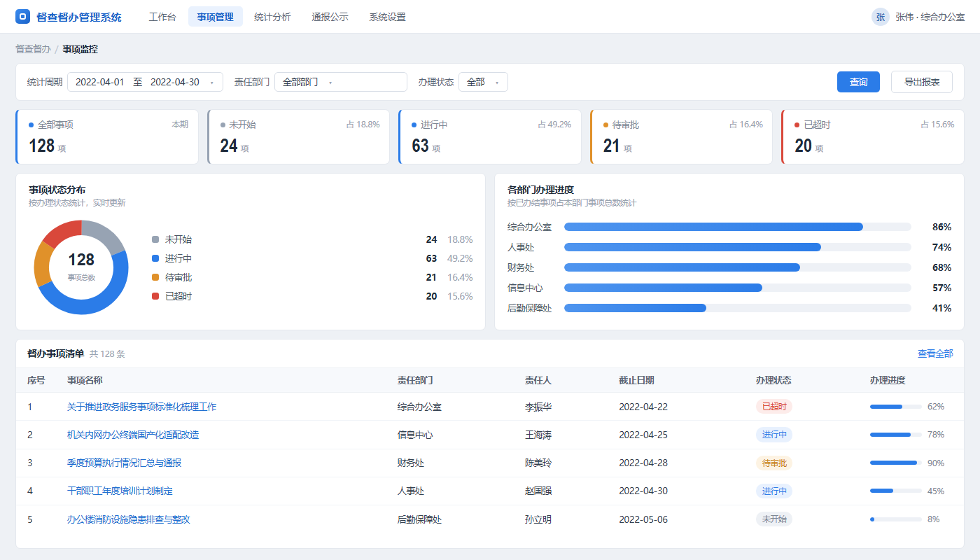Click the responsible person 李振华

pyautogui.click(x=538, y=407)
